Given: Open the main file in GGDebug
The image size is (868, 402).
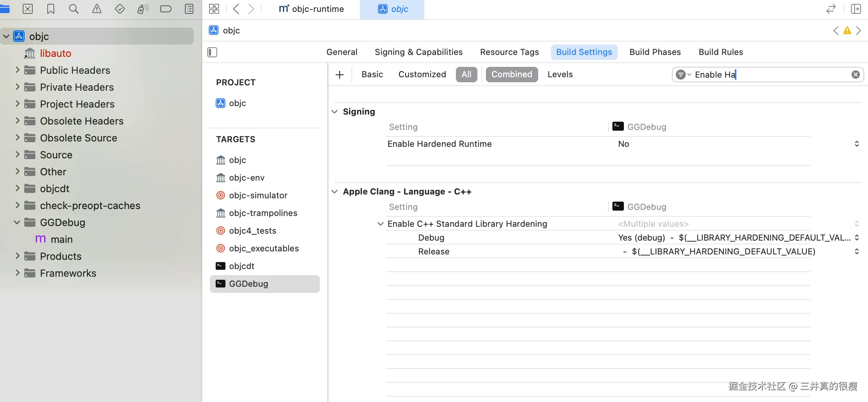Looking at the screenshot, I should tap(62, 239).
